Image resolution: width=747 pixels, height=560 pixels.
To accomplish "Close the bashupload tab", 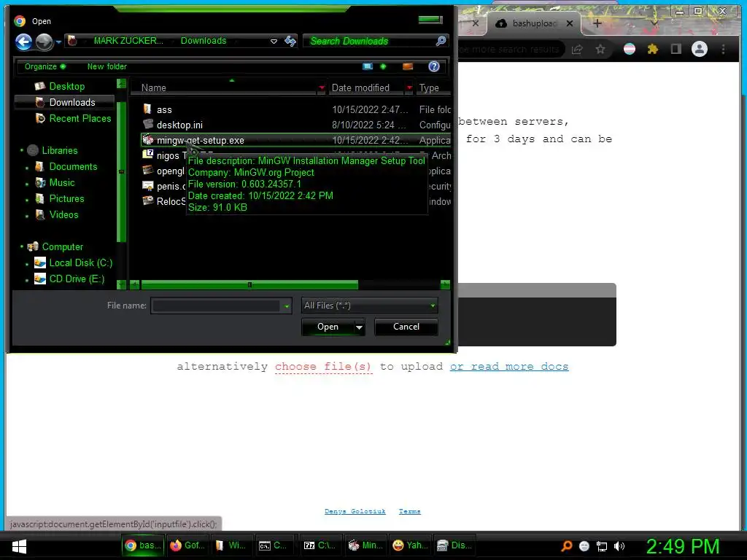I will click(569, 23).
